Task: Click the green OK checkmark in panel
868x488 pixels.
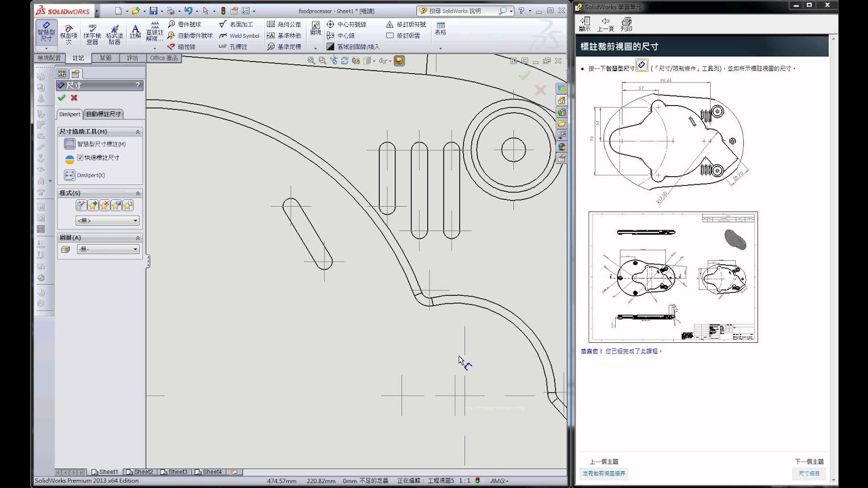Action: tap(62, 98)
